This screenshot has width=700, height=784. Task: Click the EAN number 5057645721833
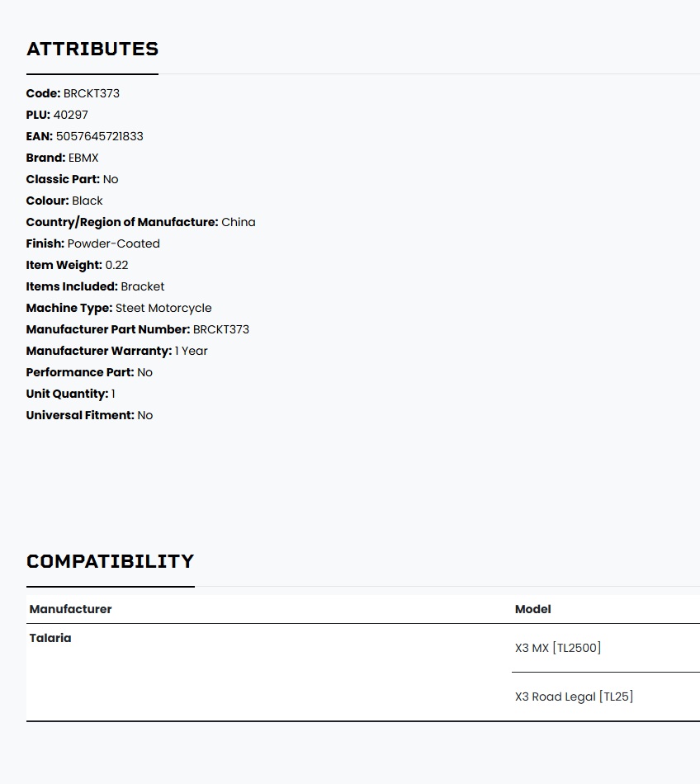tap(100, 136)
